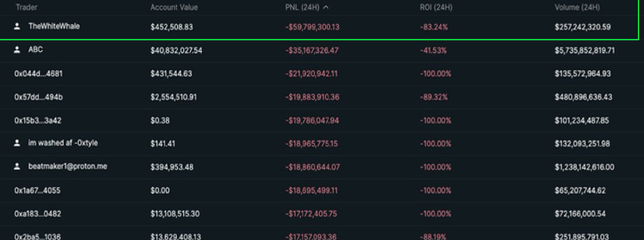Select account value $40,832,027.54
Image resolution: width=644 pixels, height=240 pixels.
click(x=177, y=50)
